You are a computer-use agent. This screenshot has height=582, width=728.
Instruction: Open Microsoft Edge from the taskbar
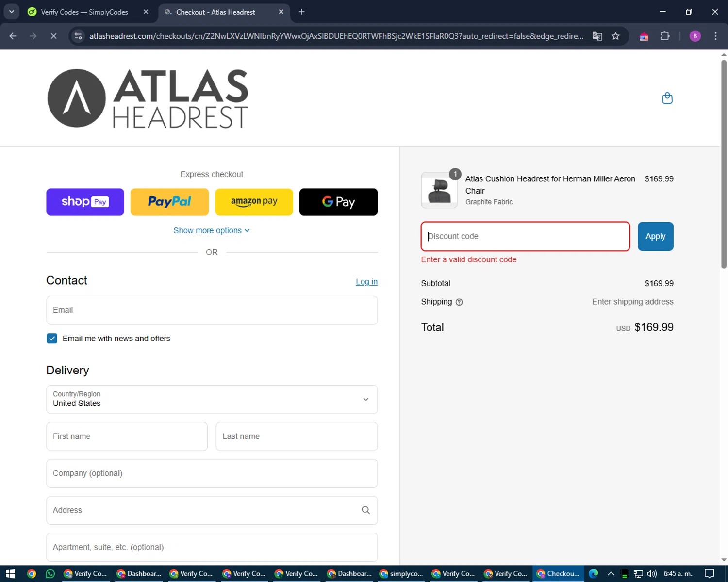click(x=594, y=574)
